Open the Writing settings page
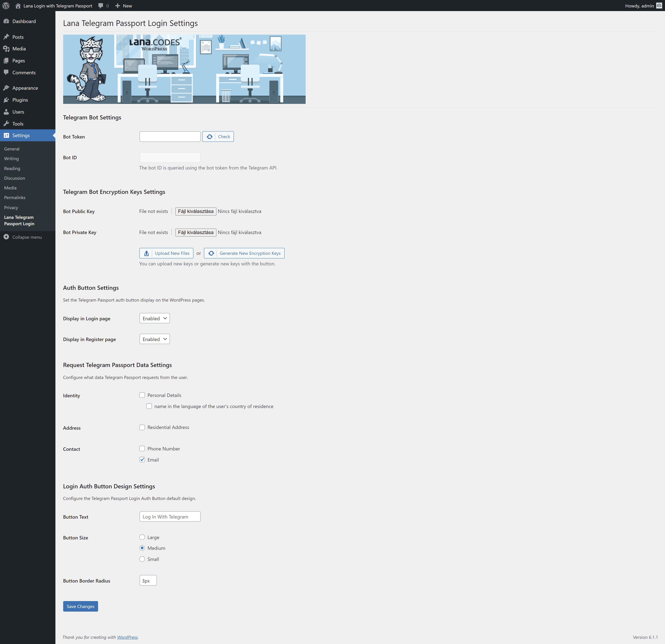 coord(11,158)
